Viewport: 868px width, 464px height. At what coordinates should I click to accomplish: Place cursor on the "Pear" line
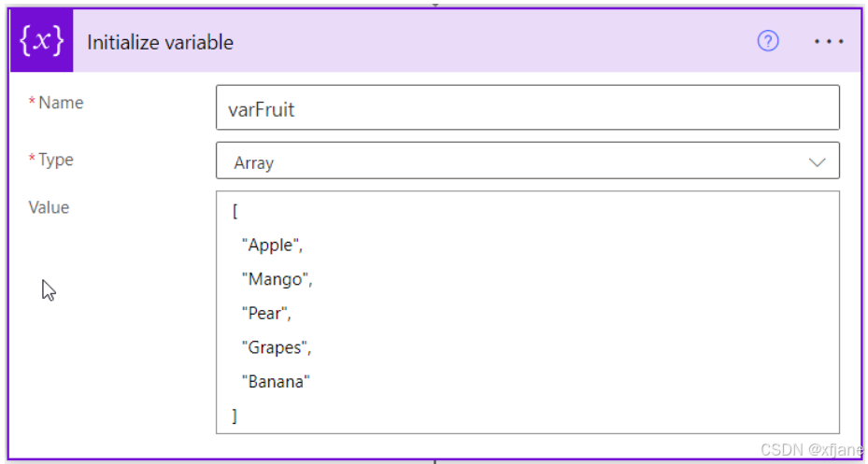pyautogui.click(x=266, y=314)
